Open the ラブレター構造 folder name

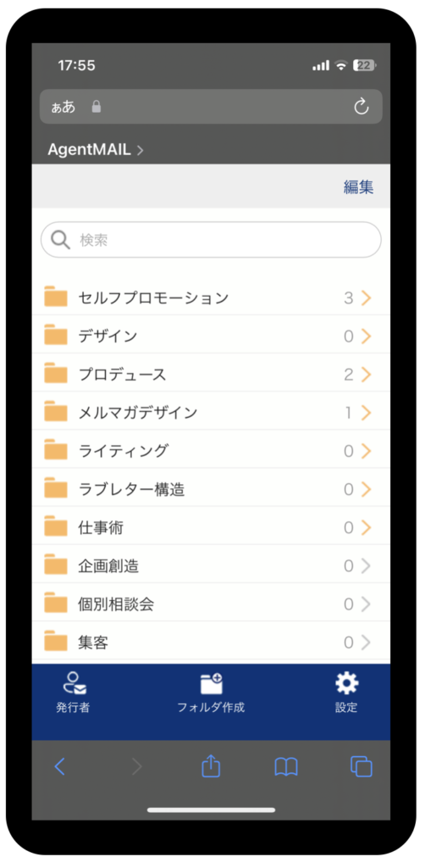132,489
